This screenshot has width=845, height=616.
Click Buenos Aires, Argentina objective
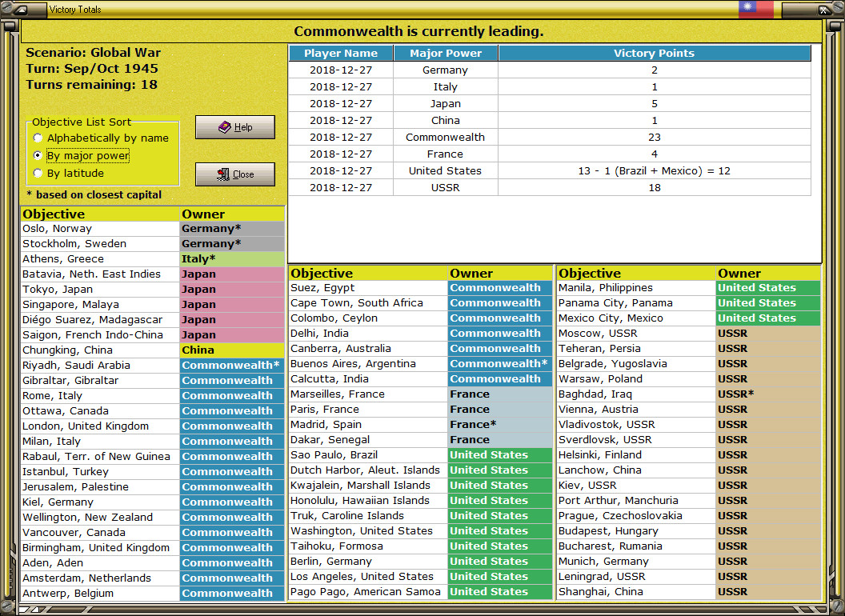coord(368,364)
